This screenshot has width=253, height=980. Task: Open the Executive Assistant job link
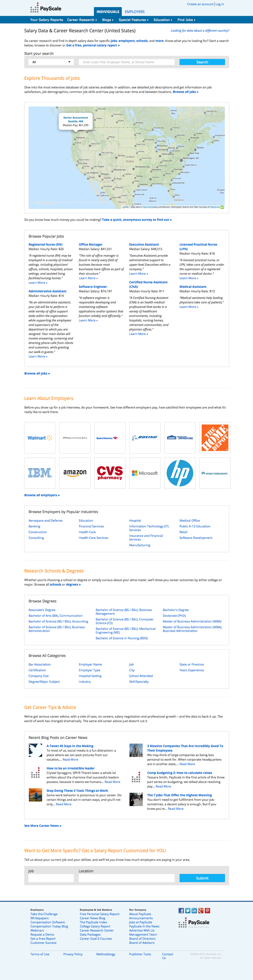coord(144,244)
